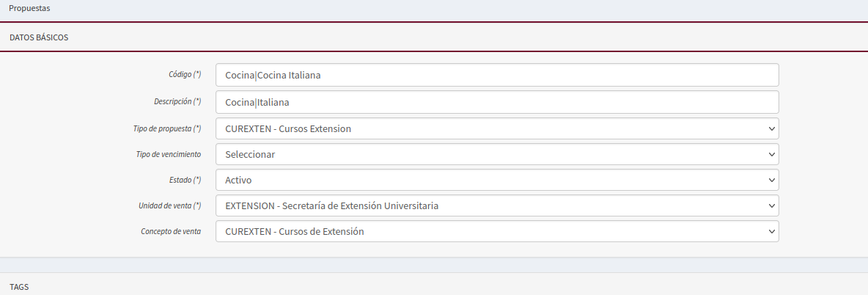The height and width of the screenshot is (295, 868).
Task: Click into the Descripción text input
Action: tap(496, 102)
